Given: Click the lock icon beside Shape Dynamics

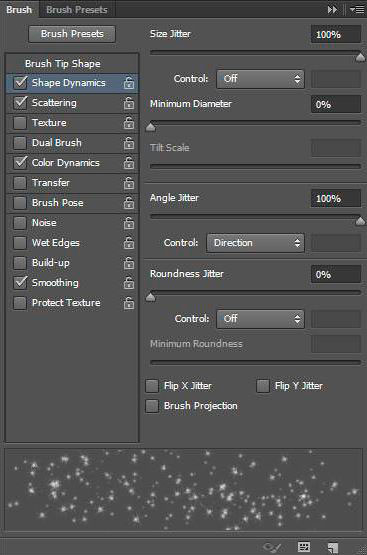Looking at the screenshot, I should pyautogui.click(x=129, y=83).
